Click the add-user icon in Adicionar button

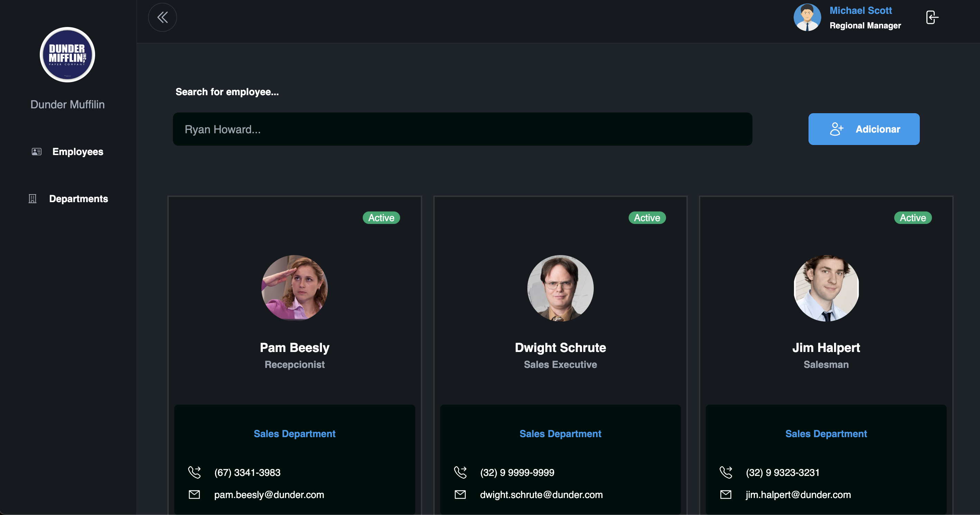[x=836, y=129]
